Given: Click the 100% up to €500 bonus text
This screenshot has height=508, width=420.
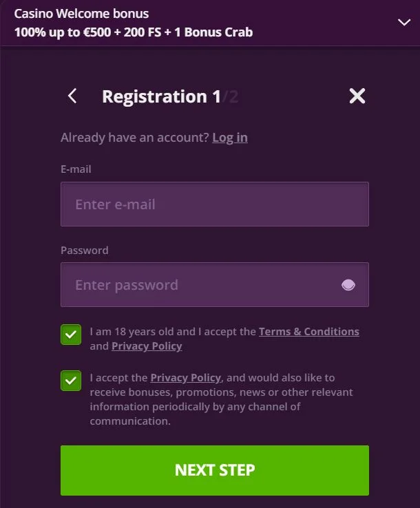Looking at the screenshot, I should (x=134, y=32).
